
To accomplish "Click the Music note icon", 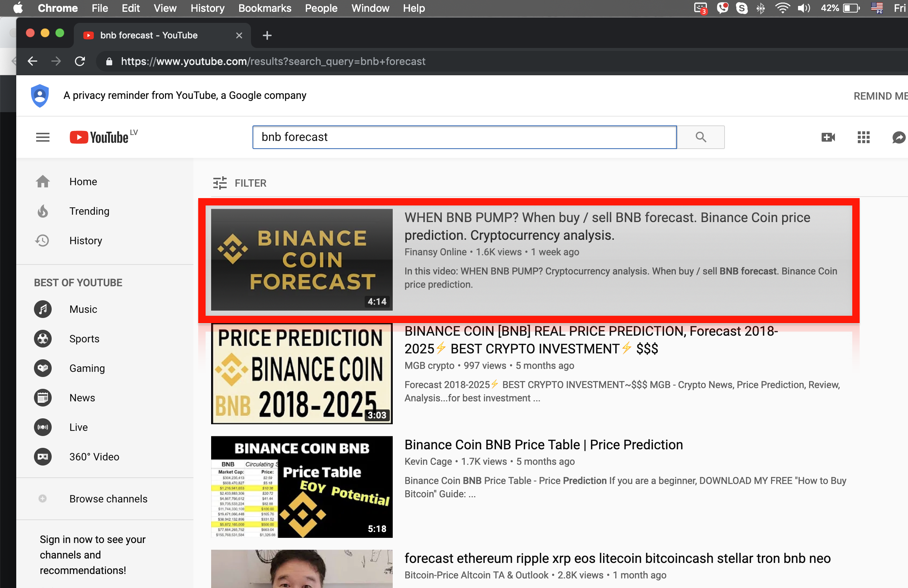I will pyautogui.click(x=43, y=309).
